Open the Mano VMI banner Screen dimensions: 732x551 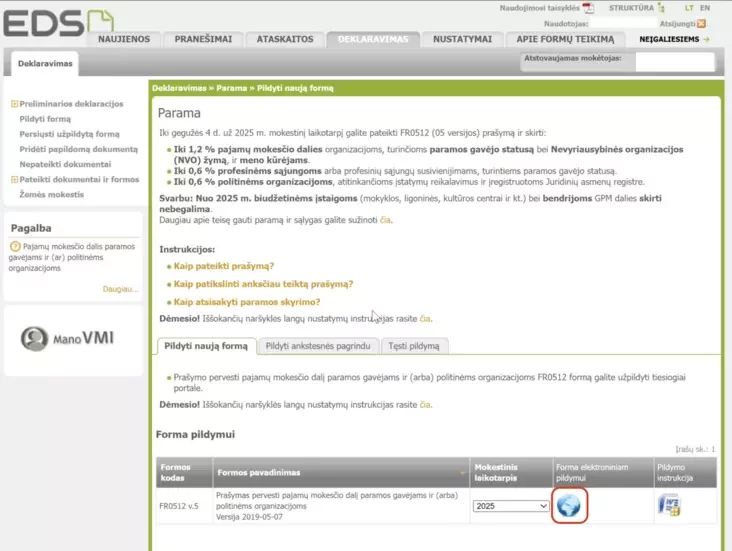tap(70, 338)
